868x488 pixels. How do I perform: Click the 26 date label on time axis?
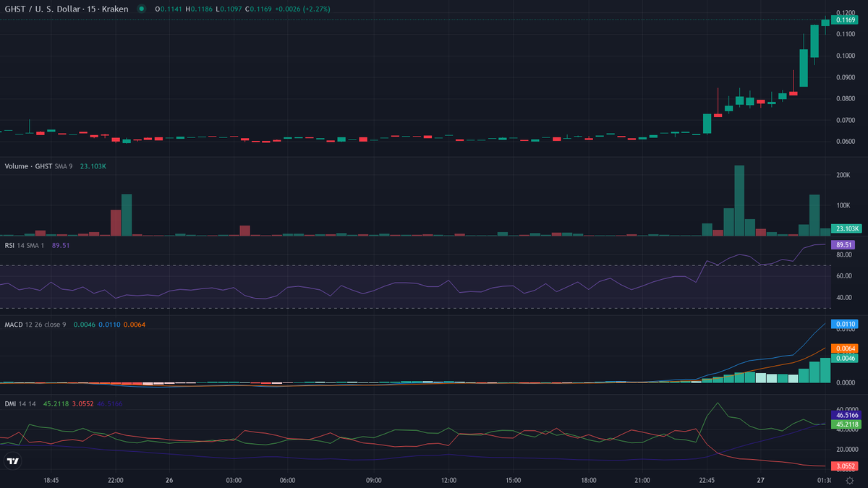(169, 479)
